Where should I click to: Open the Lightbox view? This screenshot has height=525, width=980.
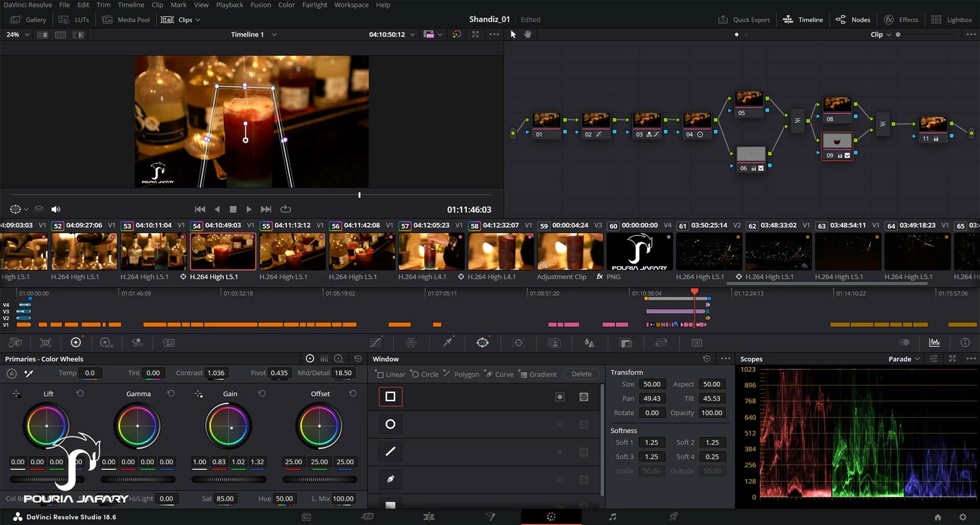pos(951,19)
